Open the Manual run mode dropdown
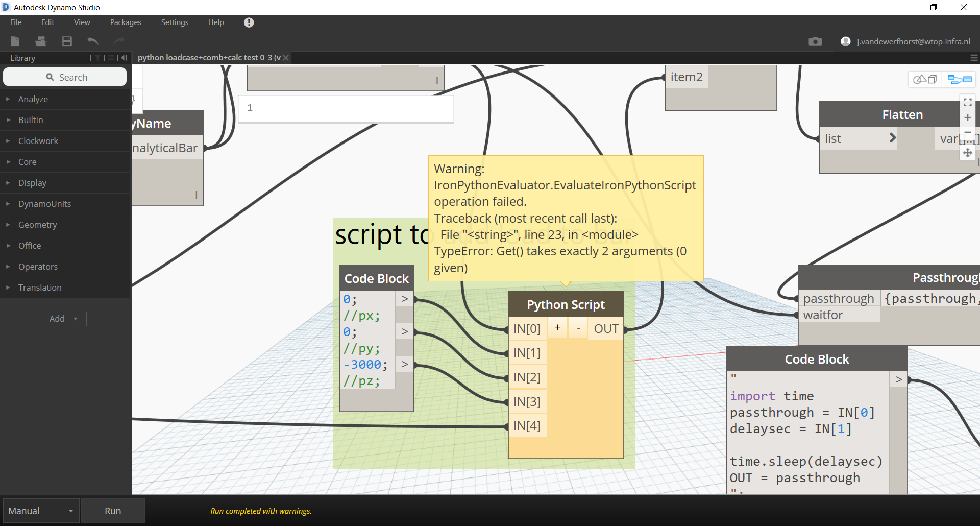The width and height of the screenshot is (980, 526). pyautogui.click(x=40, y=511)
